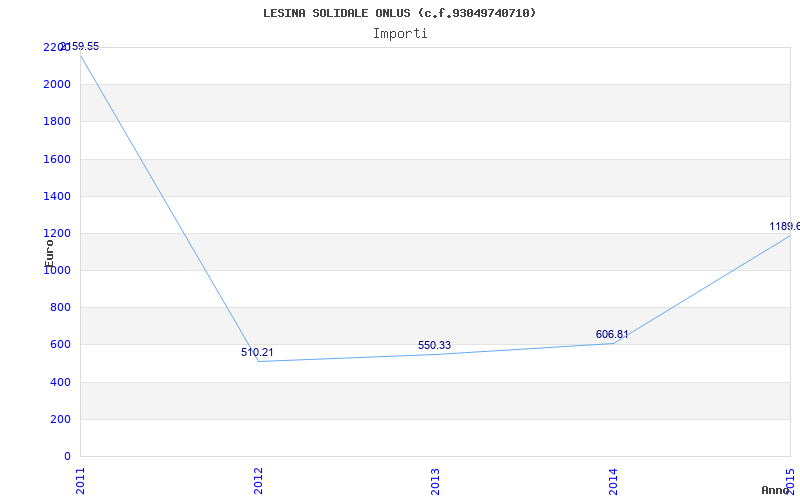The image size is (800, 500).
Task: Click the 550.33 data label
Action: (x=434, y=345)
